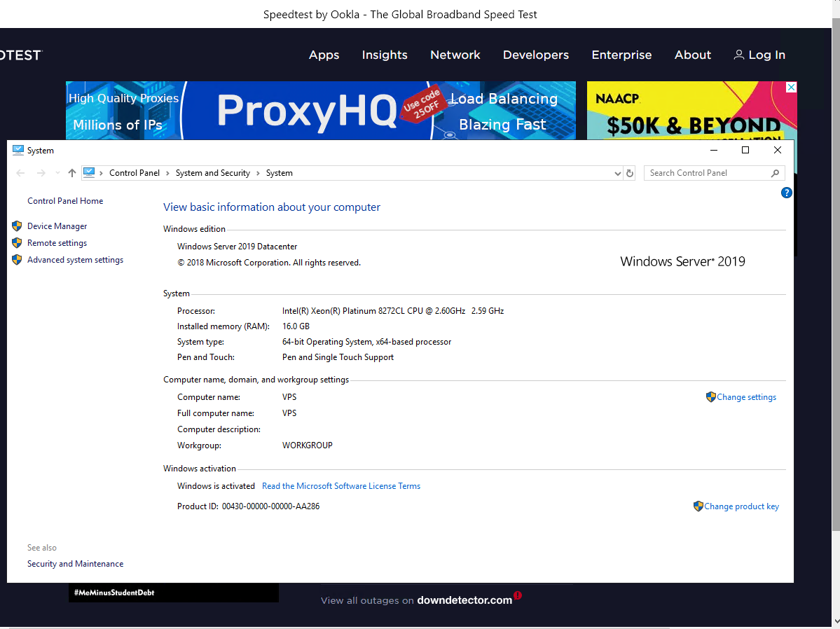This screenshot has width=840, height=629.
Task: Minimize the System window
Action: (714, 150)
